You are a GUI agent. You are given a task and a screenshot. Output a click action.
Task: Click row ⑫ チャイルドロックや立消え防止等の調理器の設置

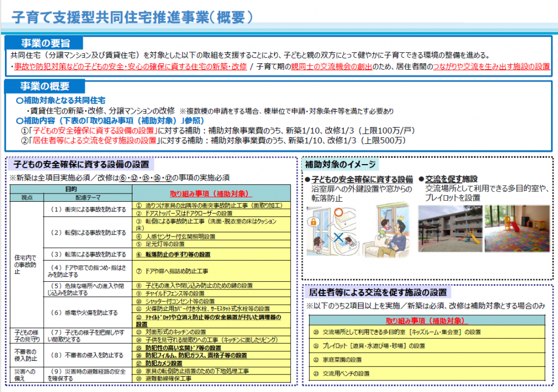[211, 321]
